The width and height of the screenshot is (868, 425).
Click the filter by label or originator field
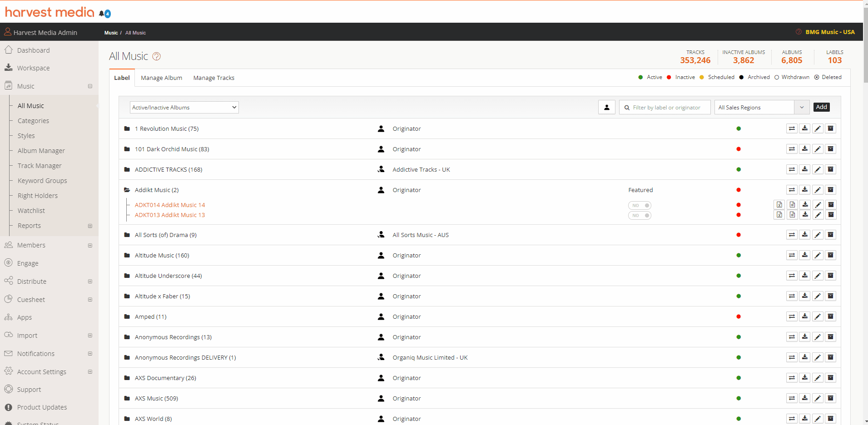pos(665,107)
